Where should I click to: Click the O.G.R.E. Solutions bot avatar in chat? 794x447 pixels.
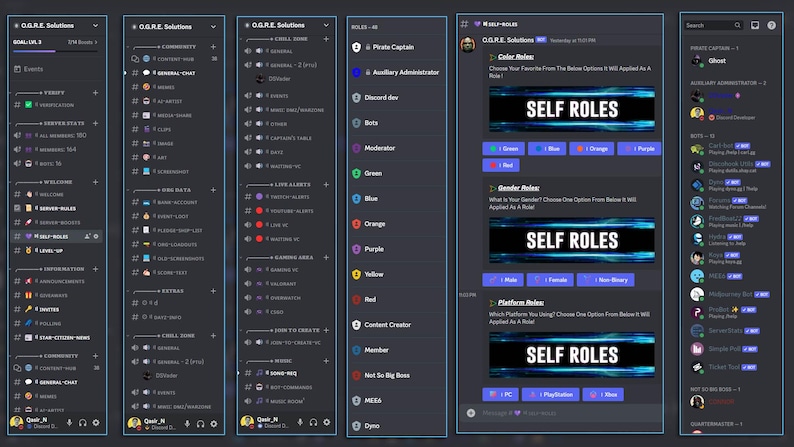point(468,45)
